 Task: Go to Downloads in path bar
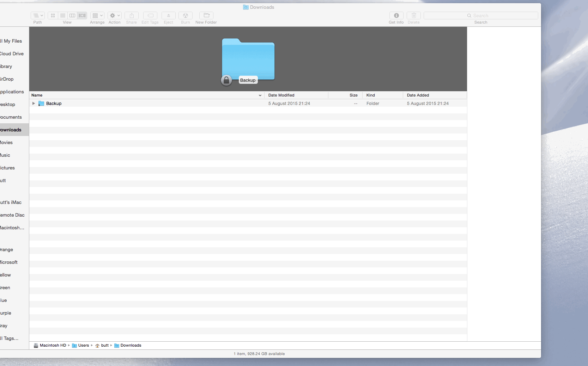pyautogui.click(x=128, y=346)
